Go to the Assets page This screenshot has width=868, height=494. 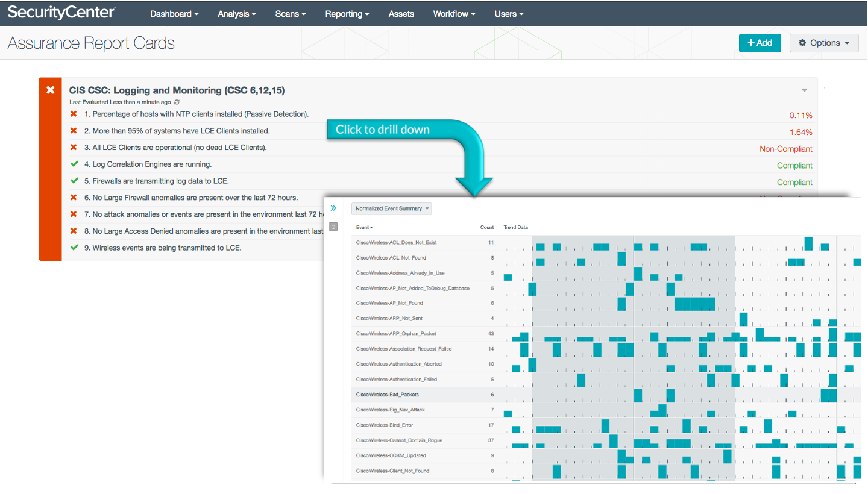pos(401,14)
